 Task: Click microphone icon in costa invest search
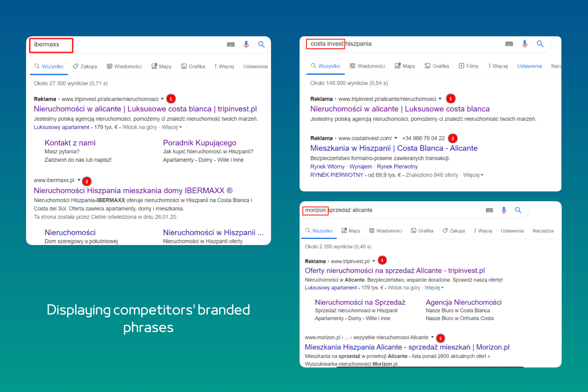click(x=525, y=44)
